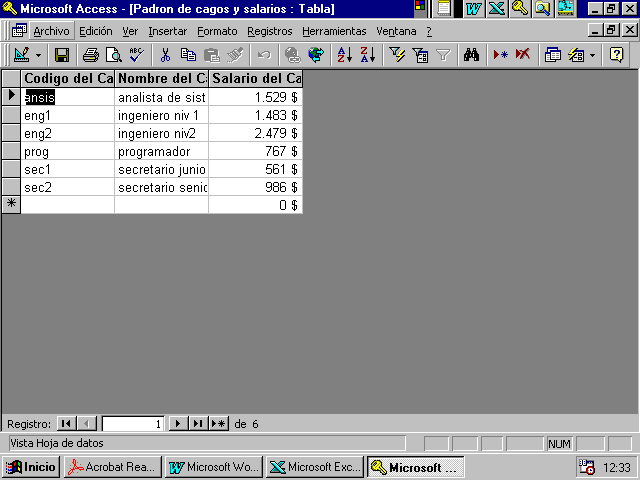640x480 pixels.
Task: Go to last record navigation button
Action: point(198,424)
